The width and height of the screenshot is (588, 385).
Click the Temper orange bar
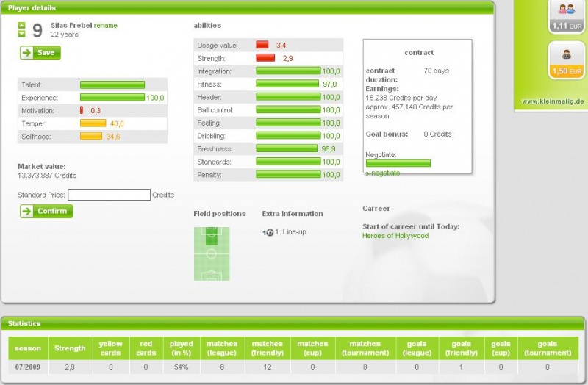(x=93, y=123)
